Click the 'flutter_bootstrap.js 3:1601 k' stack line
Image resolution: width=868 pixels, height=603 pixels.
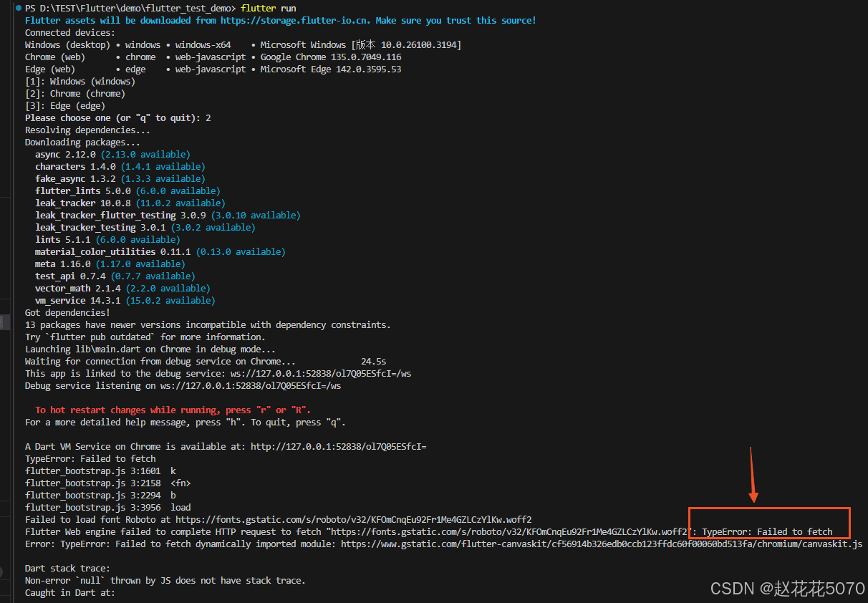click(x=100, y=471)
